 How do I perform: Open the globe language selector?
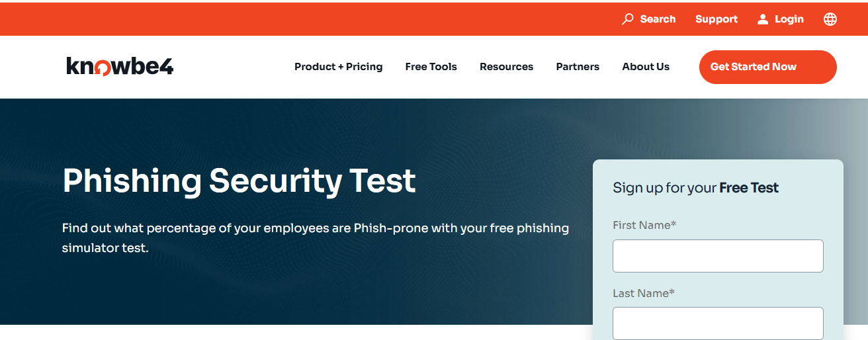click(830, 19)
